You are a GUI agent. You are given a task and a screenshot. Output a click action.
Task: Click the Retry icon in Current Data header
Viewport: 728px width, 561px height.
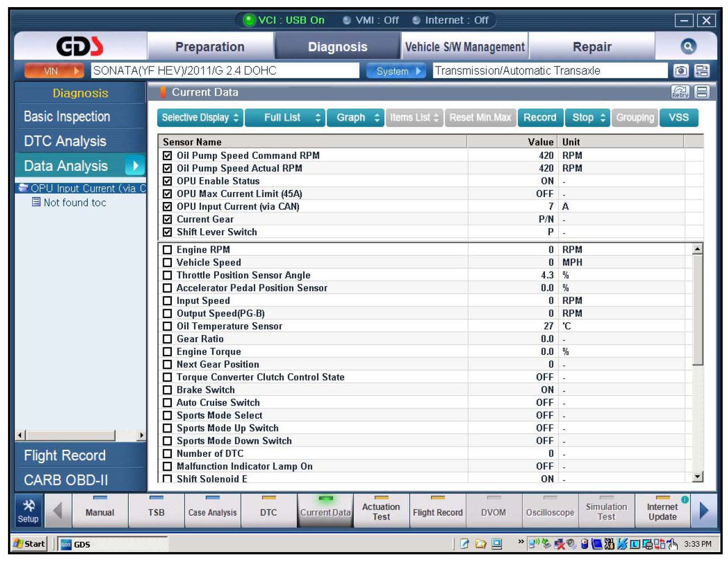pos(679,92)
